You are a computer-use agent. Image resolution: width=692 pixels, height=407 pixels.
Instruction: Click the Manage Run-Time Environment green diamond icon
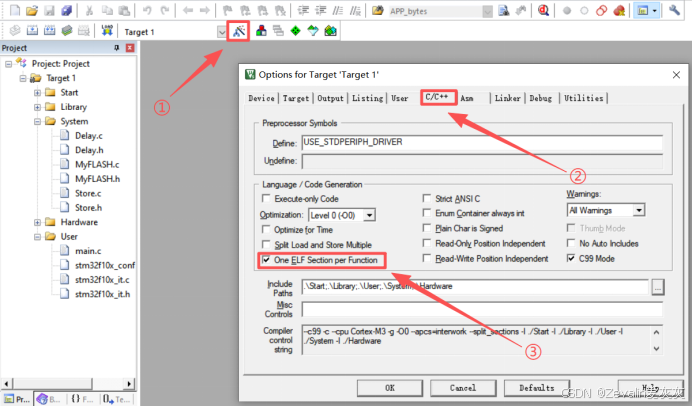(295, 30)
